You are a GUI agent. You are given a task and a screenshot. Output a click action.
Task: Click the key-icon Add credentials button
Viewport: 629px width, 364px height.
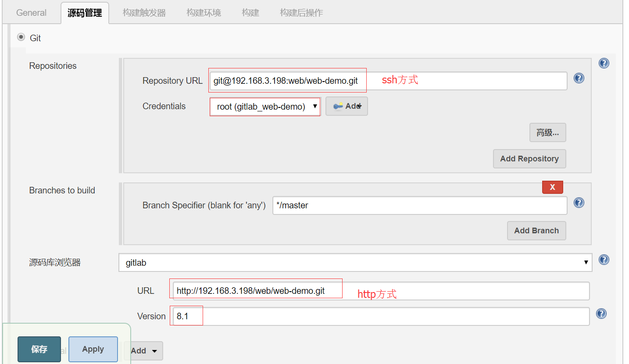347,106
